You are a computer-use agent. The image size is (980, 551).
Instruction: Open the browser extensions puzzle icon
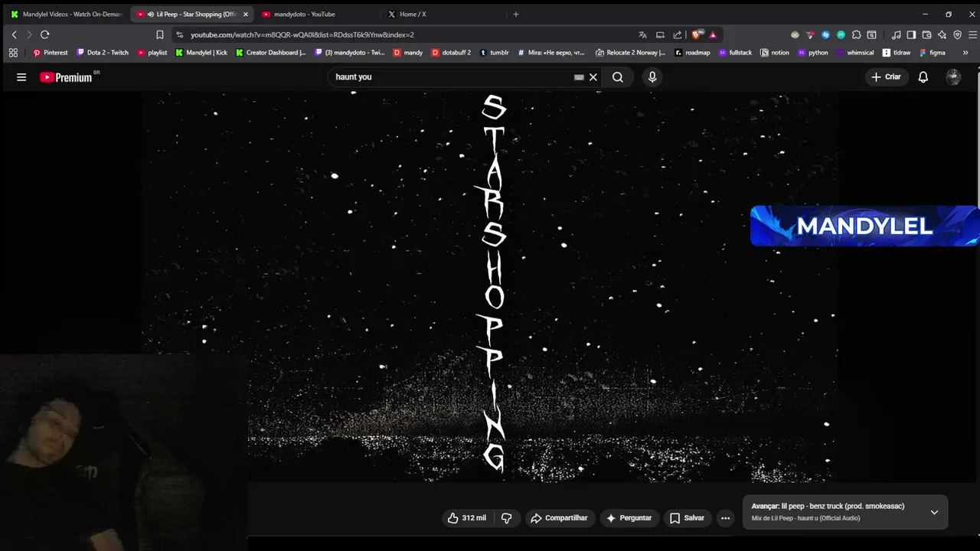856,34
